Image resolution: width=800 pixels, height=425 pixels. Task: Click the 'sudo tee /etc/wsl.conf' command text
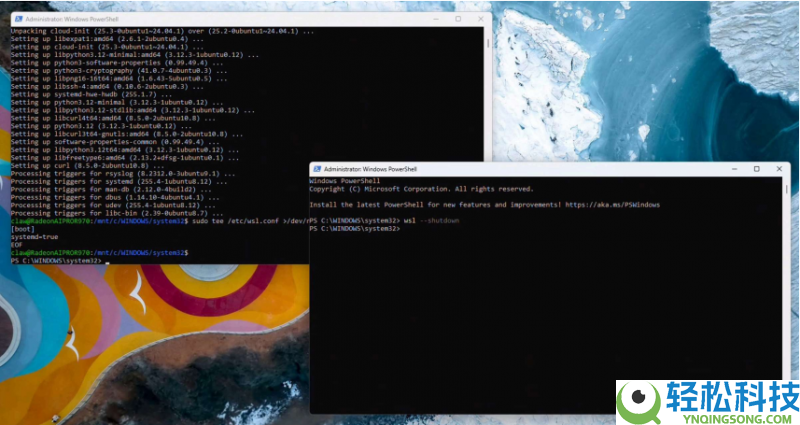(250, 221)
